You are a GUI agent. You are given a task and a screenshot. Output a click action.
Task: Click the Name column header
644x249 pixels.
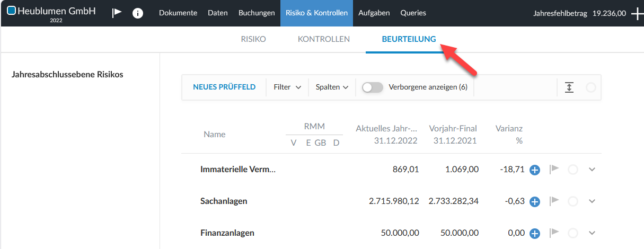click(x=215, y=135)
